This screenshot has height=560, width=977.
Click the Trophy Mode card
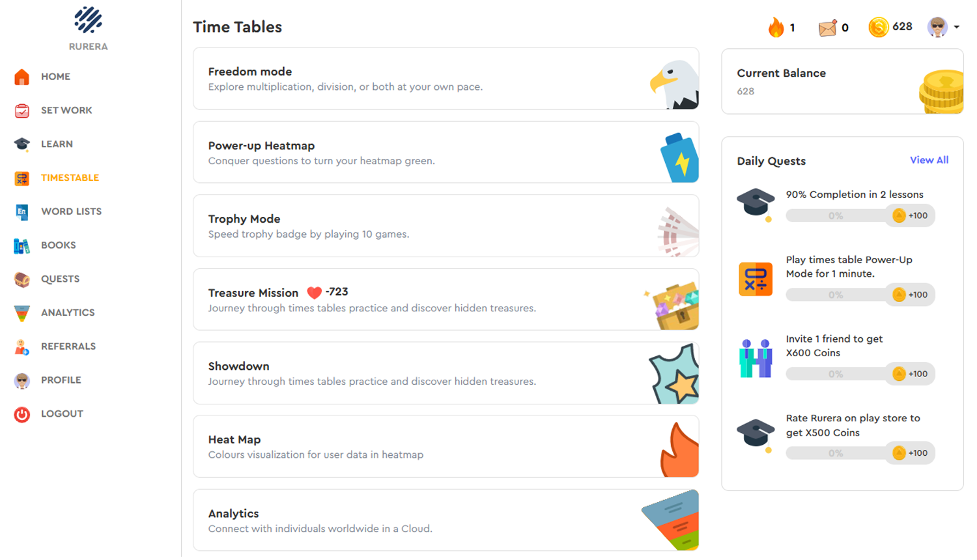tap(446, 226)
